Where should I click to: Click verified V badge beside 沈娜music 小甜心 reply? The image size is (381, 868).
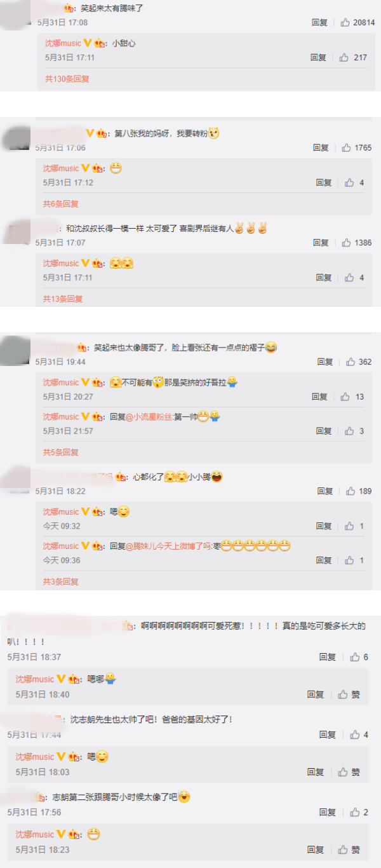(88, 43)
